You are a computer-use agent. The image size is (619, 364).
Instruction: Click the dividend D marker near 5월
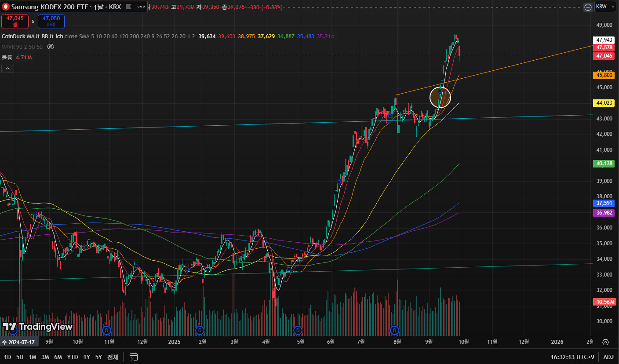pos(298,330)
